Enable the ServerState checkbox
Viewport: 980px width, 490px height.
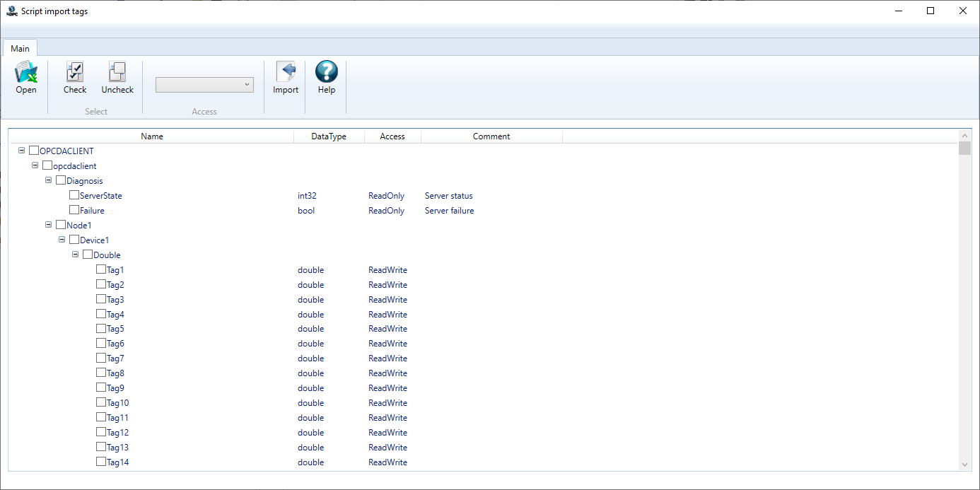74,195
